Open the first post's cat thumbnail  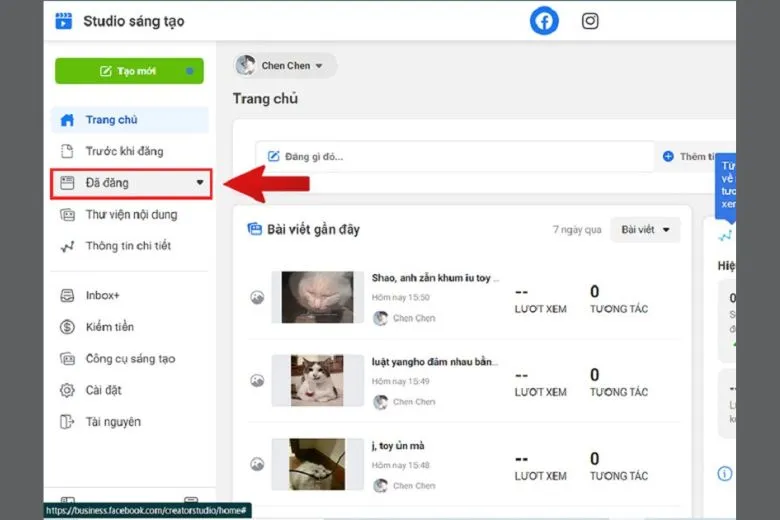[x=317, y=297]
